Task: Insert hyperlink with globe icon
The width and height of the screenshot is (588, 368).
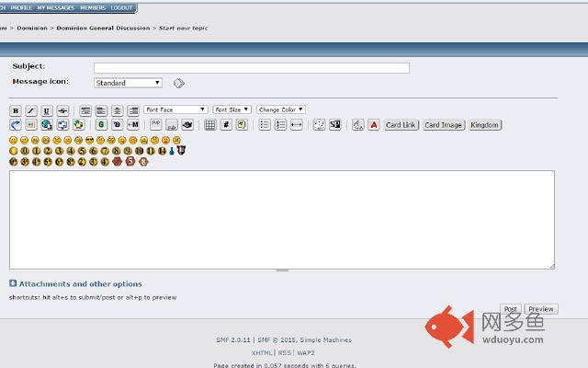Action: click(x=47, y=125)
